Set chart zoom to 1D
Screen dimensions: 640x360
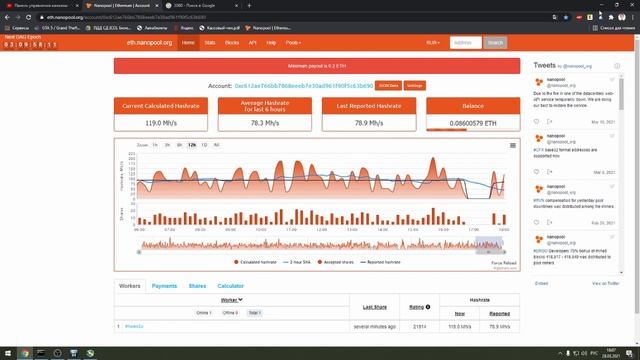(204, 145)
